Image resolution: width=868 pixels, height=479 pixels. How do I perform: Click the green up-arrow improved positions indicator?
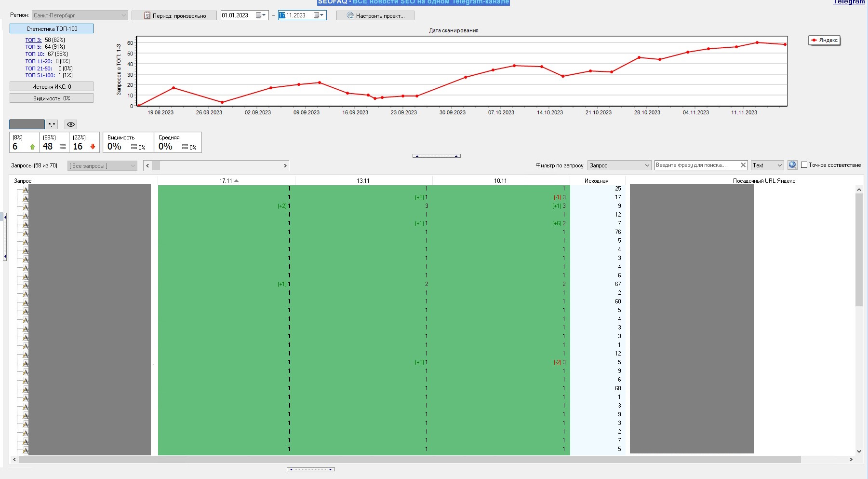click(x=32, y=147)
